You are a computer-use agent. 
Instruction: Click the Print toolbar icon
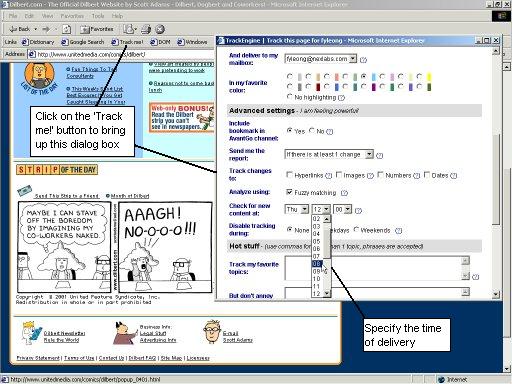(x=146, y=29)
